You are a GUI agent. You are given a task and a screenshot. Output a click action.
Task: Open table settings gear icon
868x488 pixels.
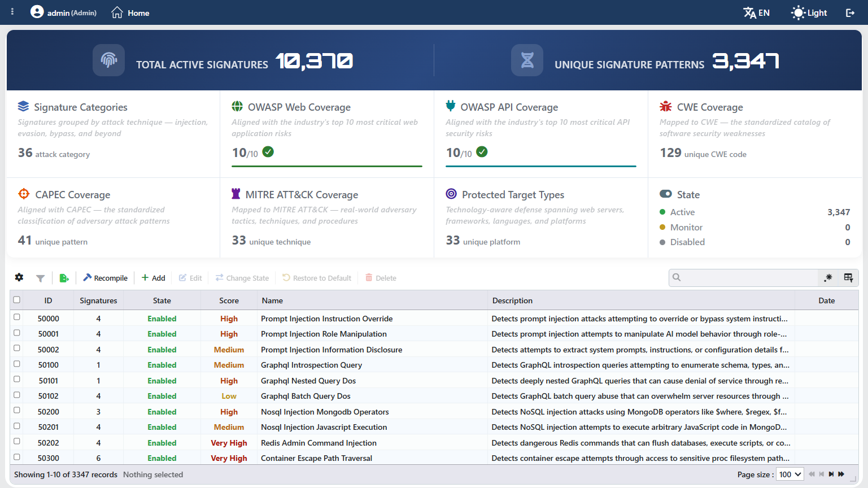coord(19,277)
